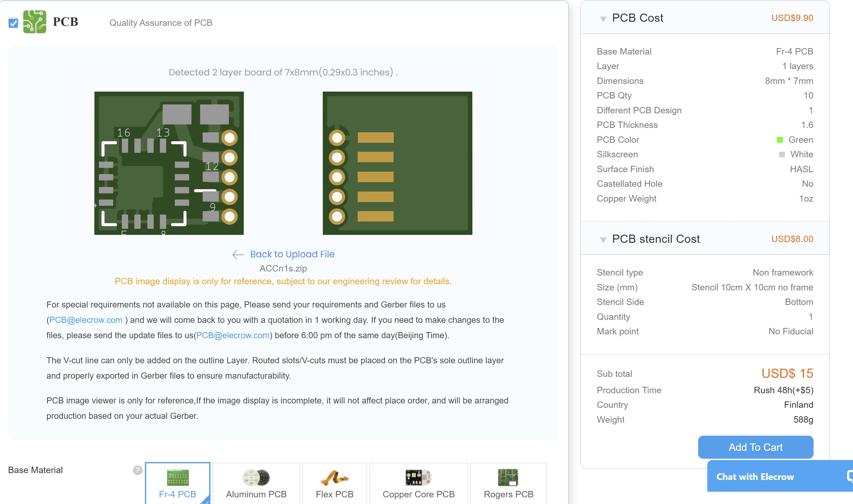The width and height of the screenshot is (853, 504).
Task: Click the green PCB circuit logo icon
Action: click(34, 22)
